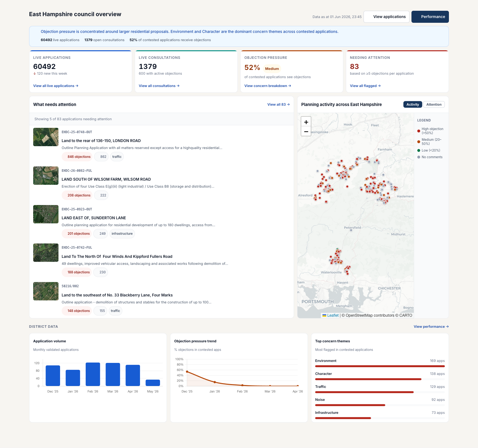This screenshot has height=448, width=478.
Task: Click the Petersfield map marker
Action: (351, 230)
